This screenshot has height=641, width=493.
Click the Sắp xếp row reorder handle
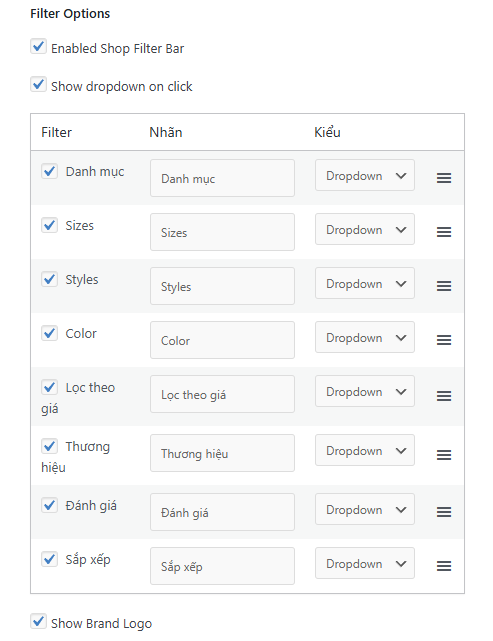(444, 566)
